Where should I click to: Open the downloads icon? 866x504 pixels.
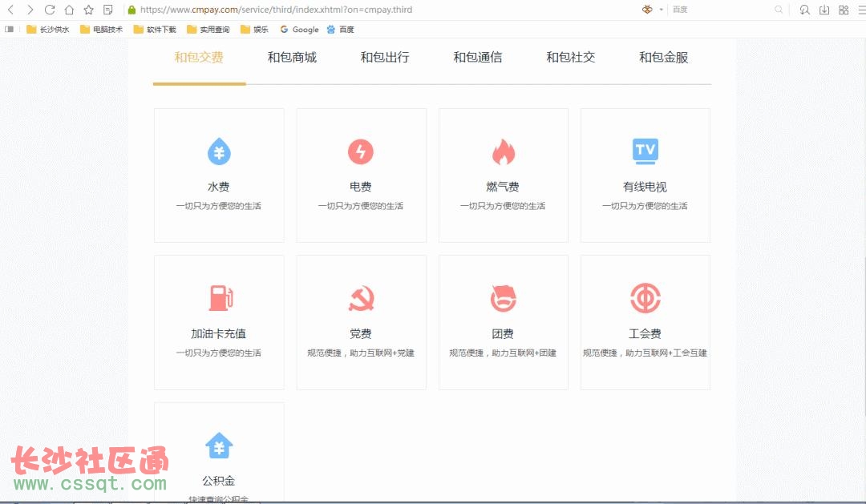tap(824, 10)
